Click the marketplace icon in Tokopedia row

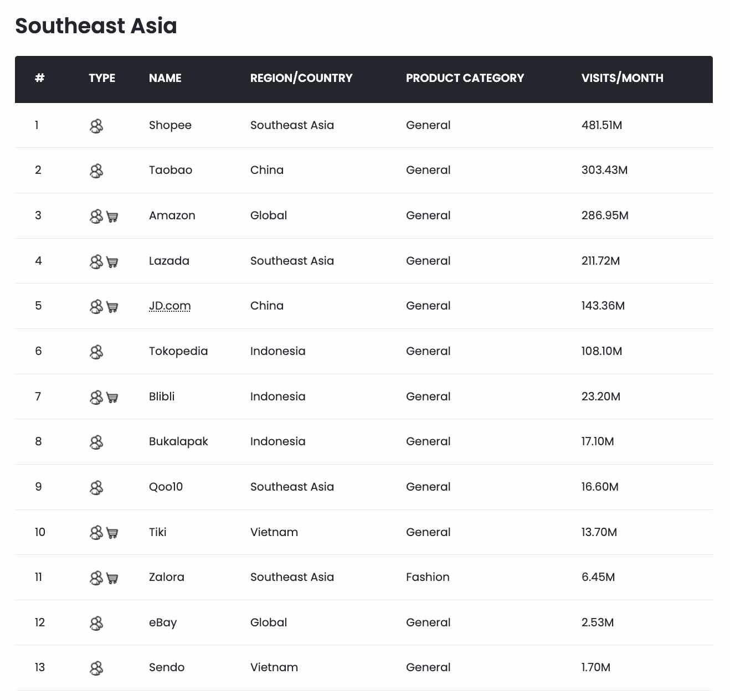coord(96,352)
